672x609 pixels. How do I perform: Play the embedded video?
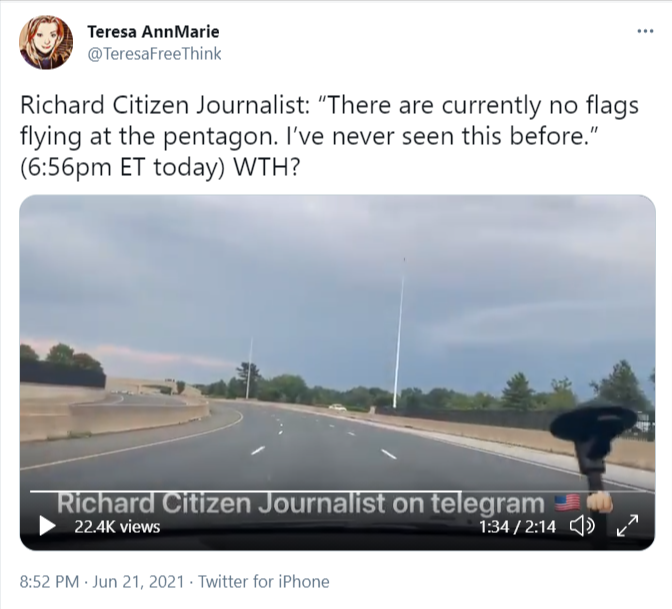point(47,526)
